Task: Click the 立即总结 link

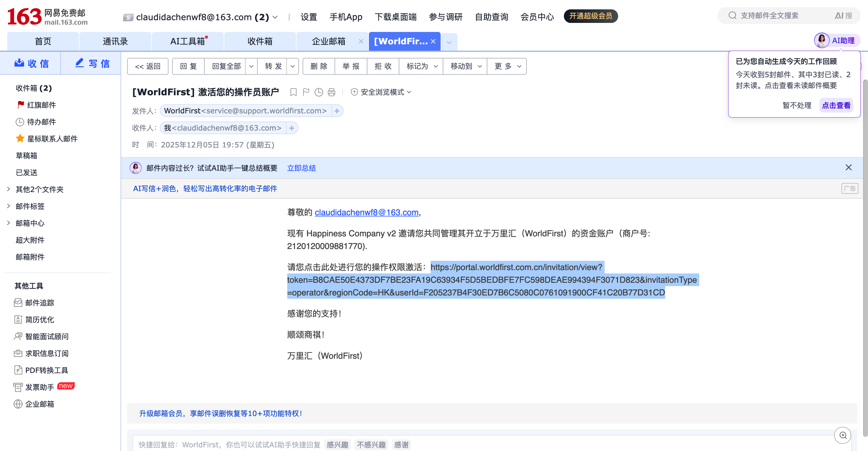Action: [x=301, y=168]
